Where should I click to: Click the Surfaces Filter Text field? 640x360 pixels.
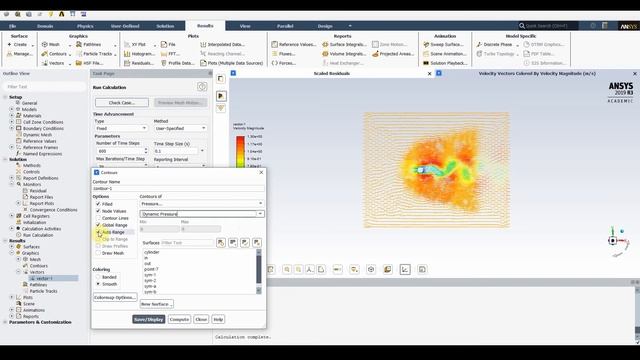click(187, 243)
